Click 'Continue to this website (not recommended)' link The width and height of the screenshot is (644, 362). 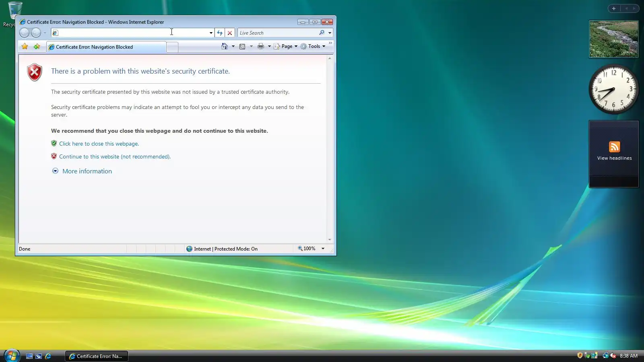tap(115, 156)
